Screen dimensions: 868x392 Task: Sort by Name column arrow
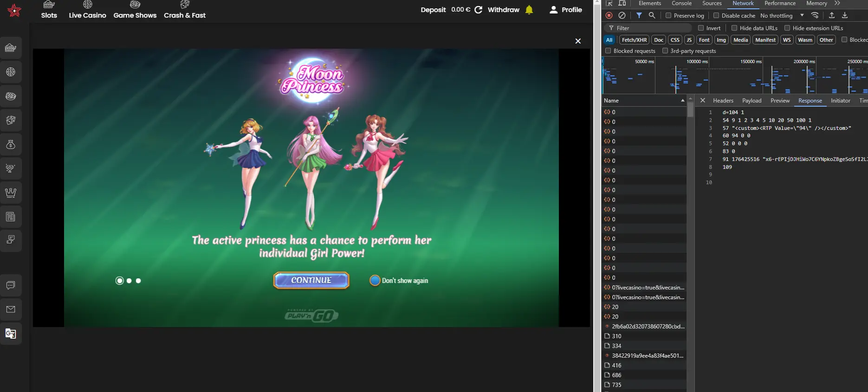coord(682,100)
